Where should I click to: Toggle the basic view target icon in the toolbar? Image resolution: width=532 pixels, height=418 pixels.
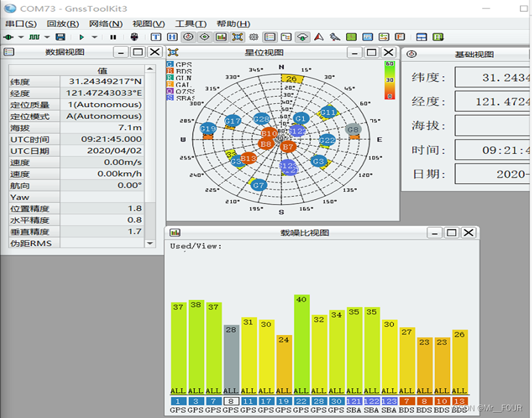pyautogui.click(x=189, y=37)
